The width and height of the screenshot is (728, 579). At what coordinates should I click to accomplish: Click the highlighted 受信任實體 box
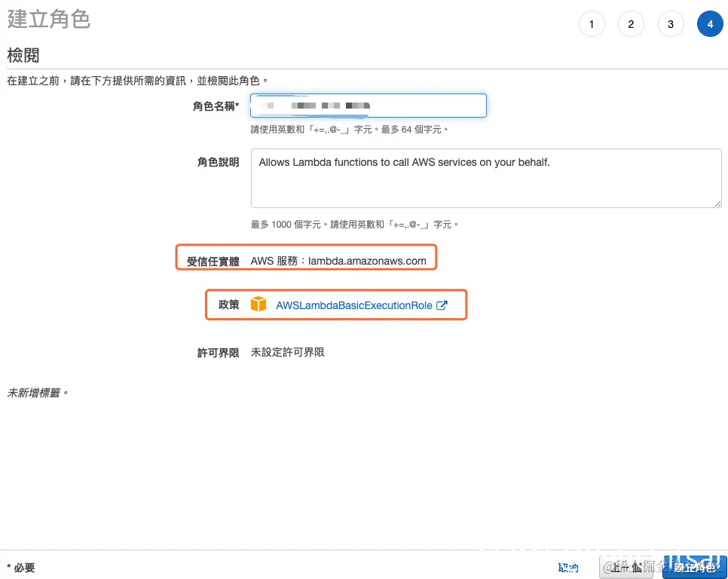pos(306,257)
